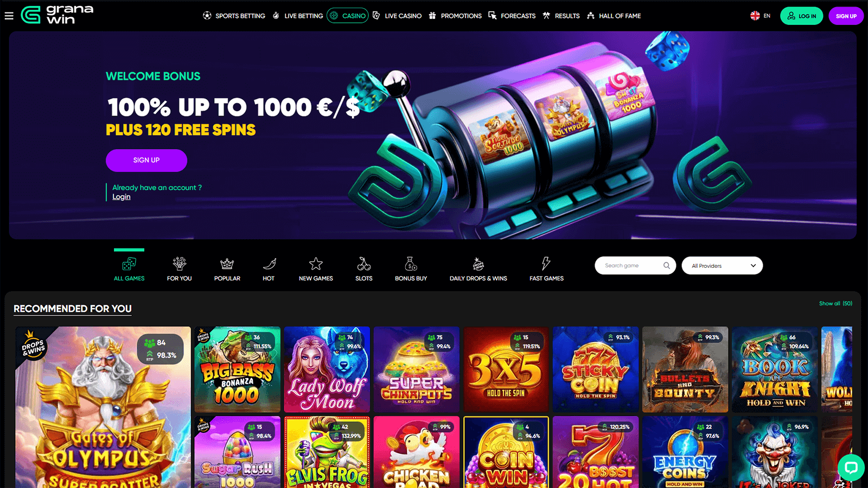This screenshot has height=488, width=868.
Task: Click Show all recommended games link
Action: [835, 304]
